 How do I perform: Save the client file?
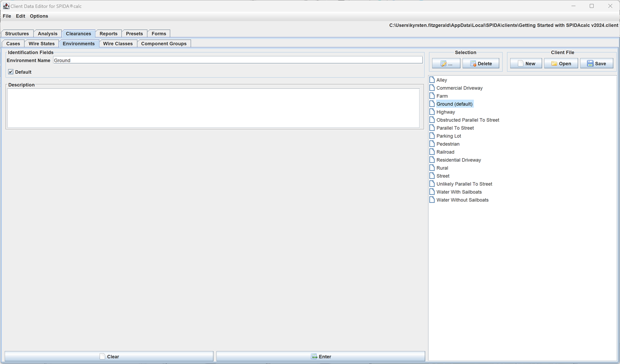pyautogui.click(x=596, y=64)
